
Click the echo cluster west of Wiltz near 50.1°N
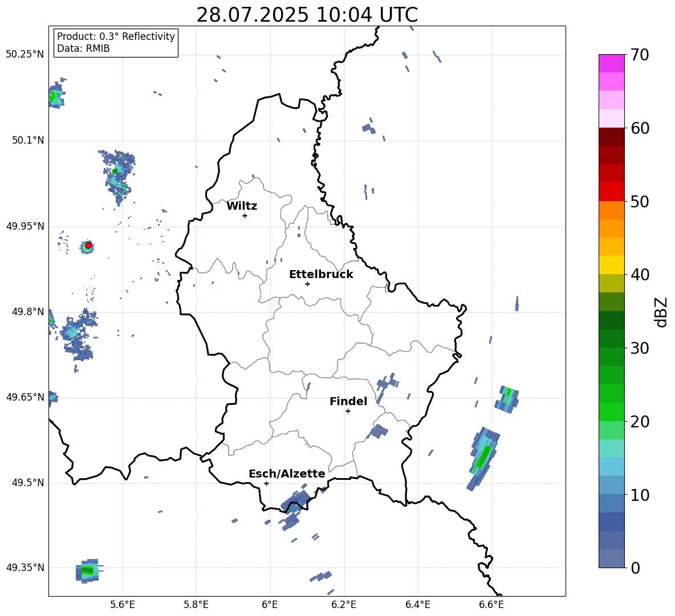tap(117, 177)
